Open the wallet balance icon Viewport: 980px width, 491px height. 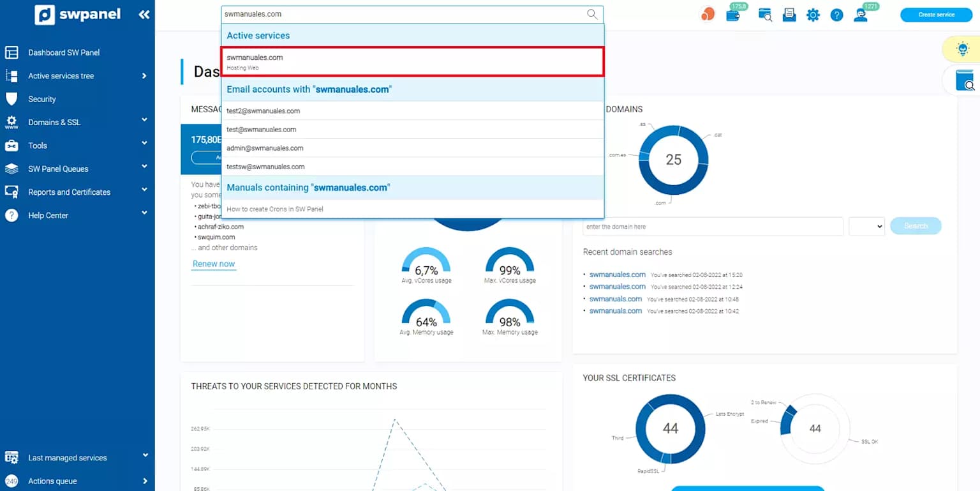(x=733, y=15)
